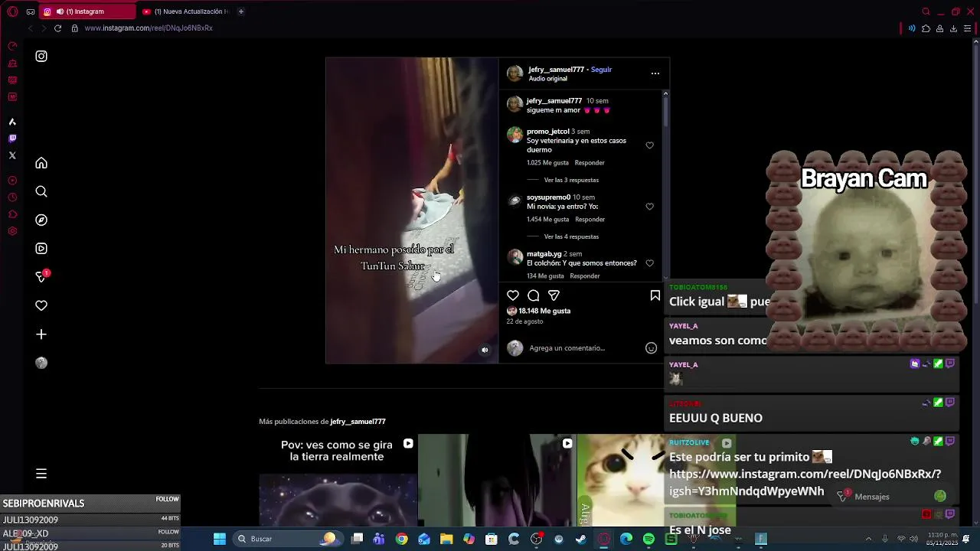Screen dimensions: 980x551
Task: Like the reel with the heart icon
Action: tap(513, 295)
